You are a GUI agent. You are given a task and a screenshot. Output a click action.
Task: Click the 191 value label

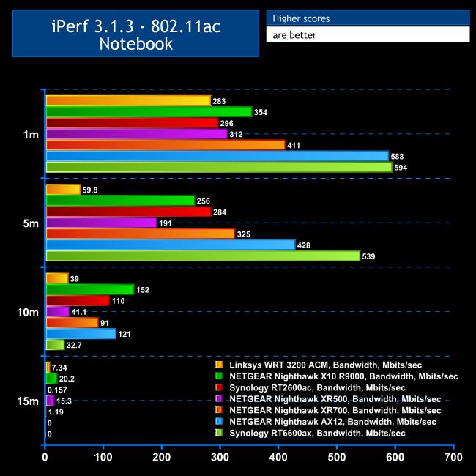pyautogui.click(x=166, y=223)
